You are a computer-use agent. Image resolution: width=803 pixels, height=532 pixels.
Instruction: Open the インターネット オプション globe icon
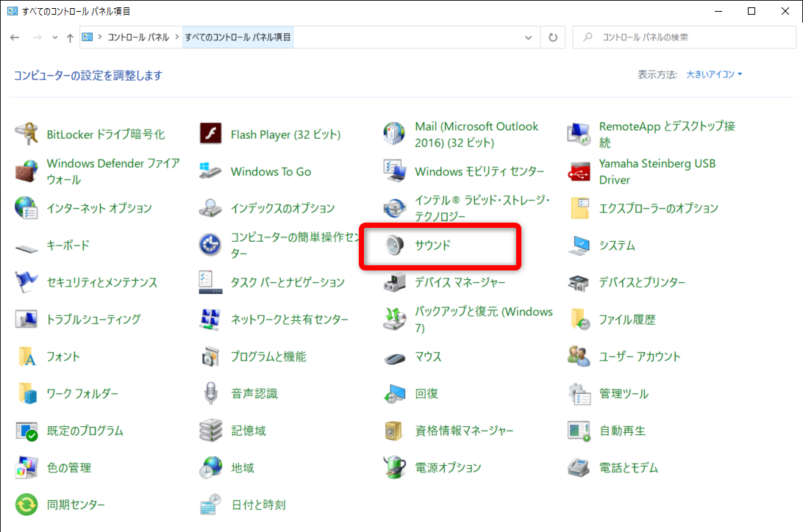[x=26, y=208]
